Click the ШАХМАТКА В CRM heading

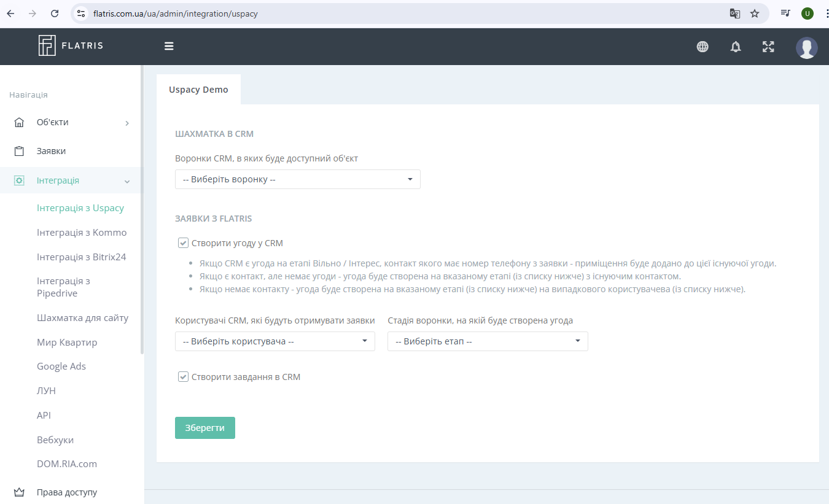[214, 134]
